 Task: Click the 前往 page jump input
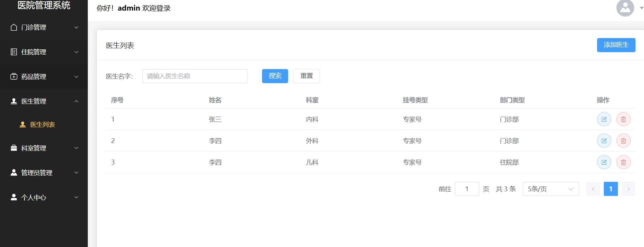467,189
